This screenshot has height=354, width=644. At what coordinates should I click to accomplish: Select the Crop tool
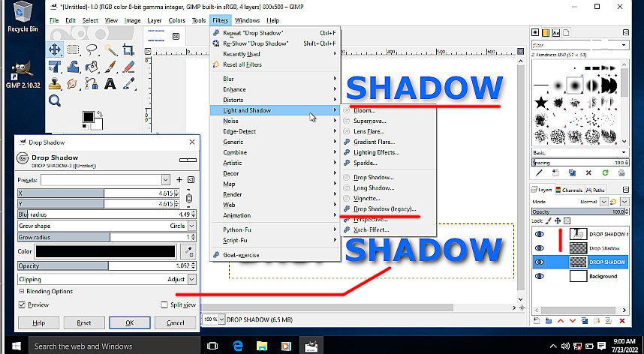click(128, 50)
